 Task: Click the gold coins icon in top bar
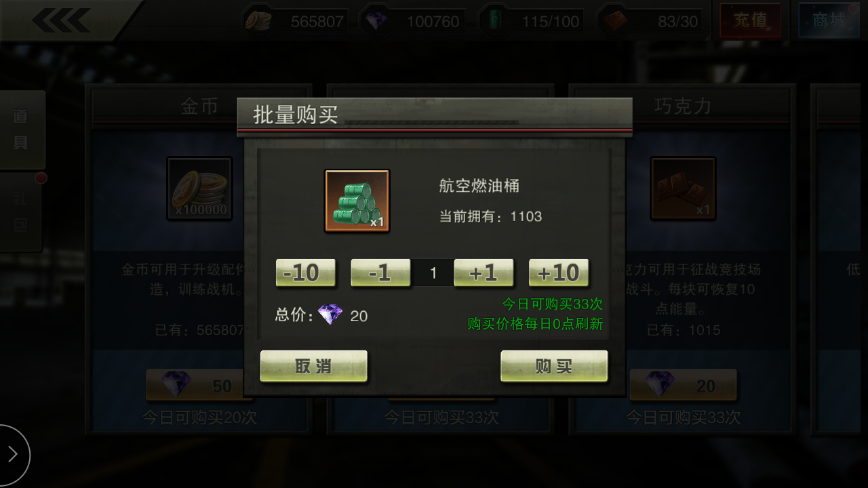click(258, 21)
